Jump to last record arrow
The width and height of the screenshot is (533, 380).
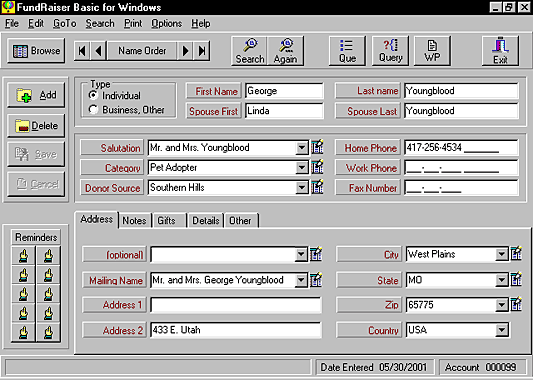pyautogui.click(x=202, y=51)
